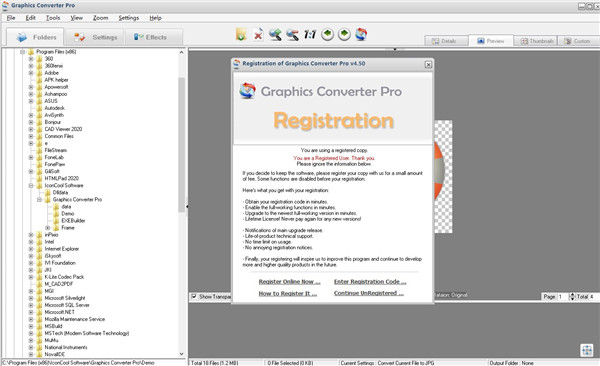The width and height of the screenshot is (600, 366).
Task: Click the Graphics Converter Pro logo in dialog
Action: coord(247,91)
